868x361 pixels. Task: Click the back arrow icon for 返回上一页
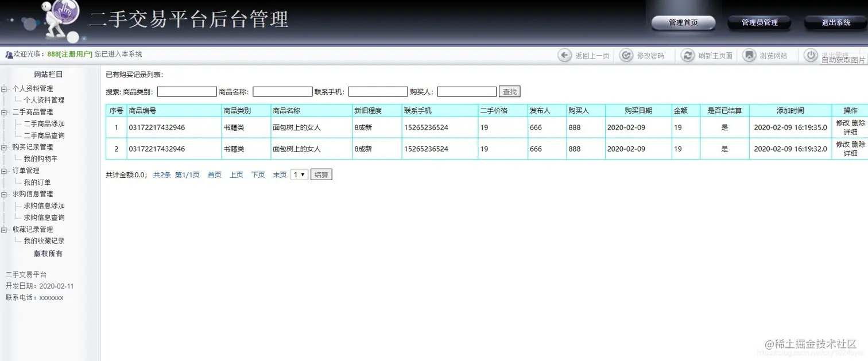(565, 55)
